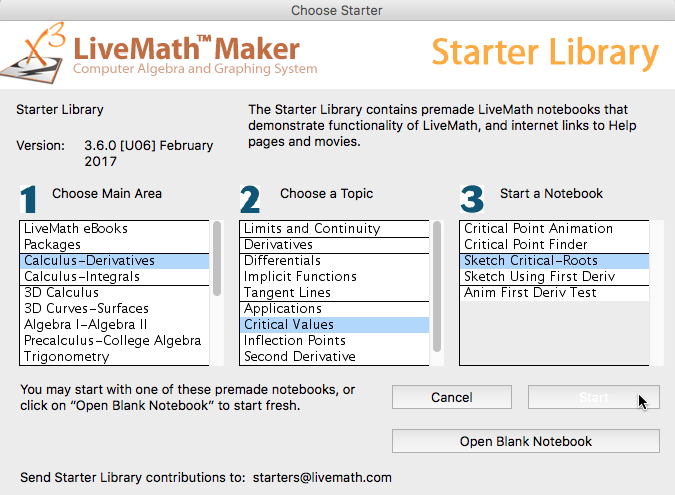The height and width of the screenshot is (495, 675).
Task: Choose Sketch Critical-Roots notebook
Action: [554, 261]
